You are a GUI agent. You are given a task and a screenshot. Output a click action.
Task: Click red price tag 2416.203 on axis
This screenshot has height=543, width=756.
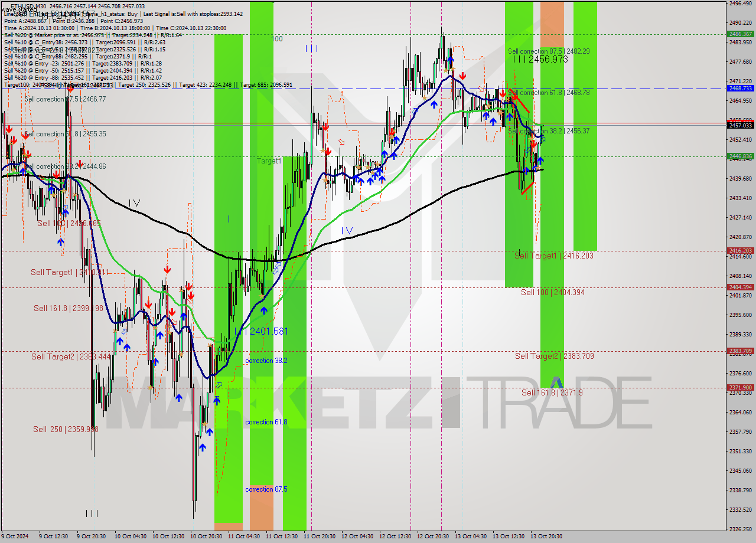[740, 251]
